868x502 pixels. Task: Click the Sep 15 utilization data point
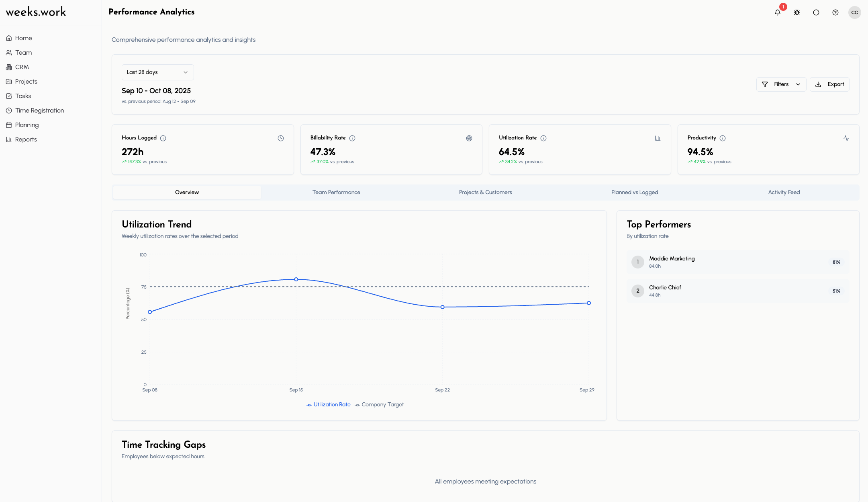tap(296, 279)
